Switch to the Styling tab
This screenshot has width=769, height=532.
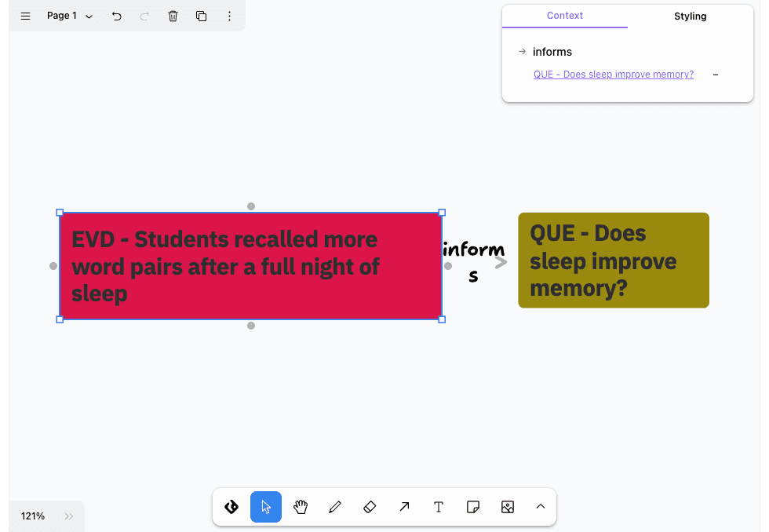[690, 16]
